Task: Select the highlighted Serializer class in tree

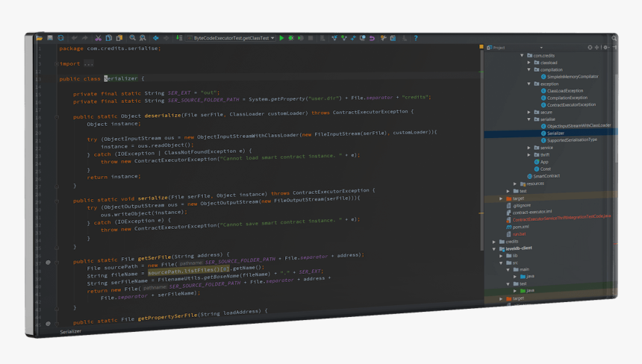Action: (x=555, y=133)
